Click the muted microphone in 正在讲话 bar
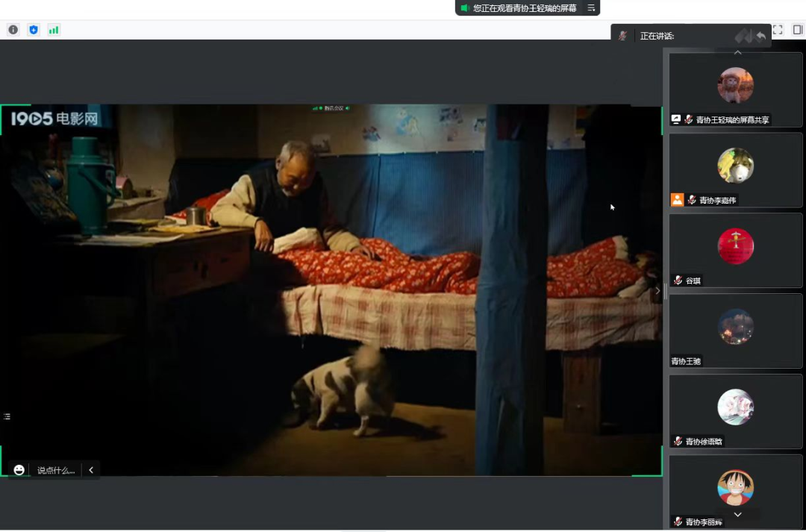 coord(622,36)
